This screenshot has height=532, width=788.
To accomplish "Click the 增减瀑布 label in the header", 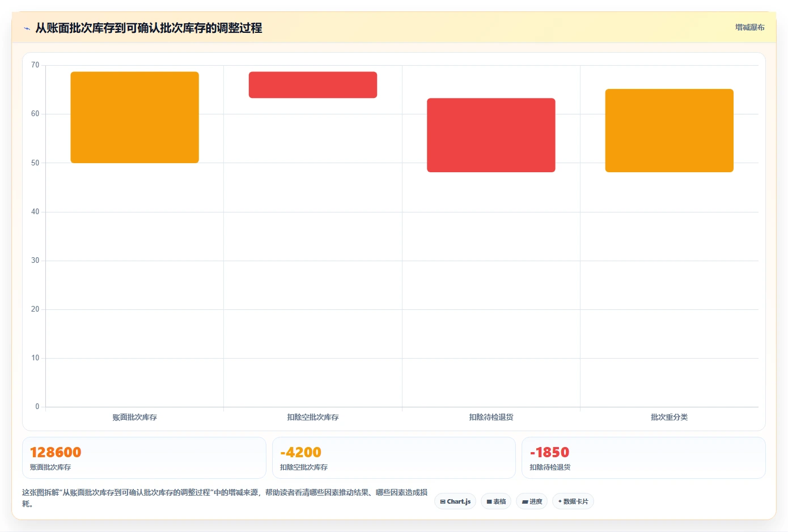I will click(749, 27).
